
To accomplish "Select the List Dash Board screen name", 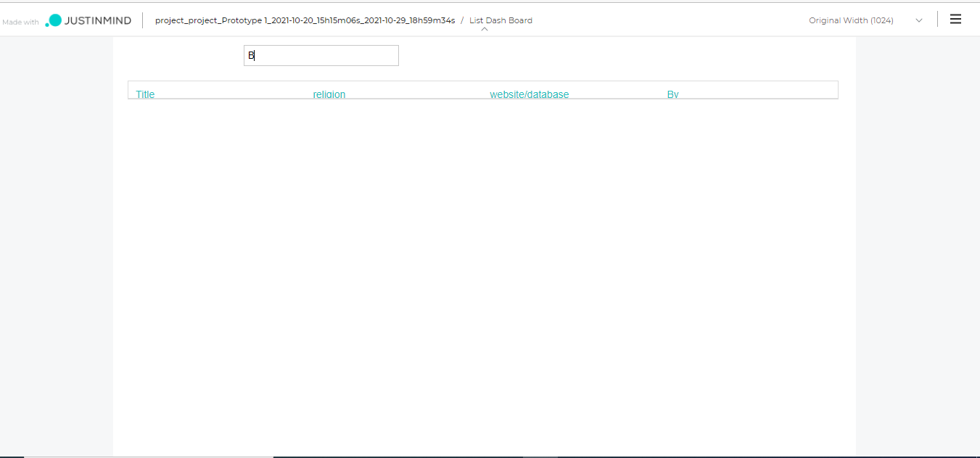I will pos(501,20).
